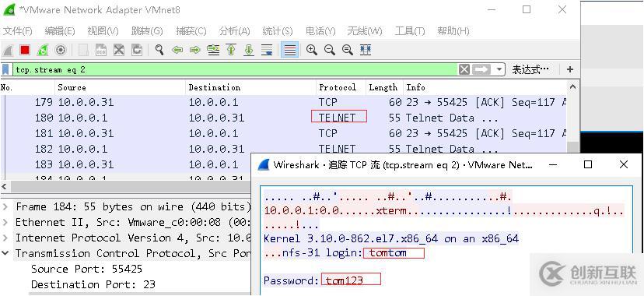The width and height of the screenshot is (644, 296).
Task: Toggle auto-scroll during live capture
Action: 267,50
